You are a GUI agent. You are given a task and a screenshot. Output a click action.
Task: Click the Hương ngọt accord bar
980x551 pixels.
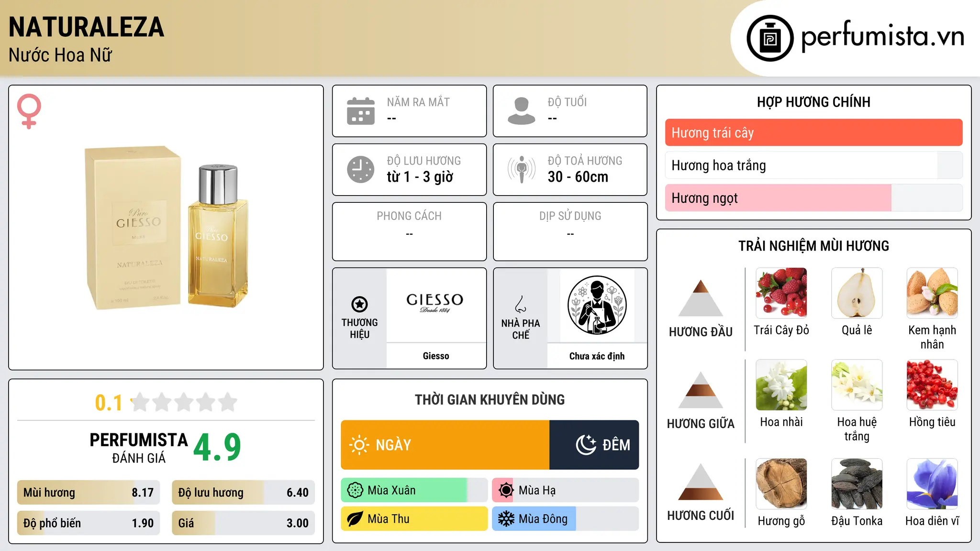813,198
